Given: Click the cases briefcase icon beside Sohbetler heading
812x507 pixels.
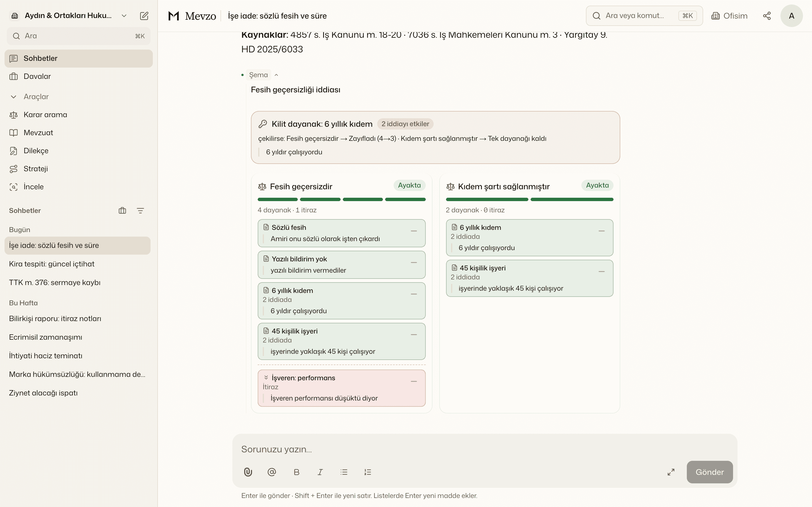Looking at the screenshot, I should click(x=122, y=211).
